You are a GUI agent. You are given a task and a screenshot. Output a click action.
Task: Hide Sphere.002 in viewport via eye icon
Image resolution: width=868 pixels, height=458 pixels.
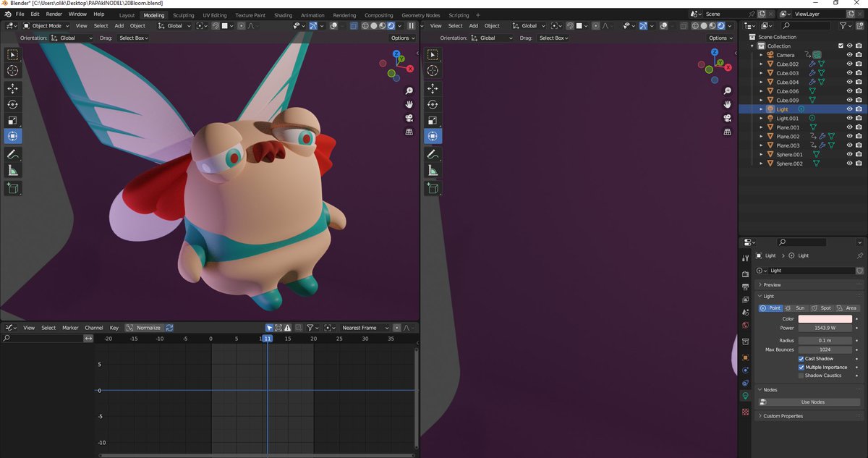(849, 164)
